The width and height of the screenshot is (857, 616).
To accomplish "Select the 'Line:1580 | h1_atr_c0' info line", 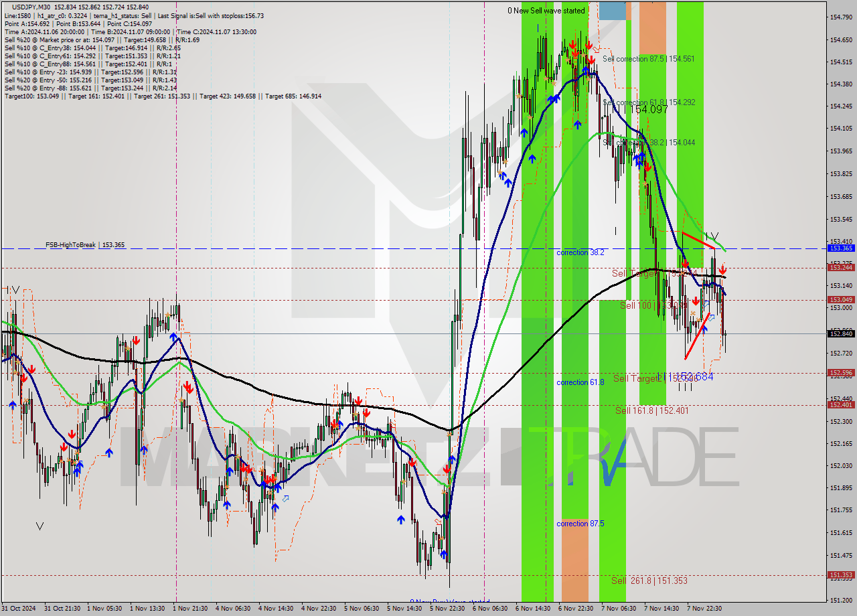I will tap(134, 15).
